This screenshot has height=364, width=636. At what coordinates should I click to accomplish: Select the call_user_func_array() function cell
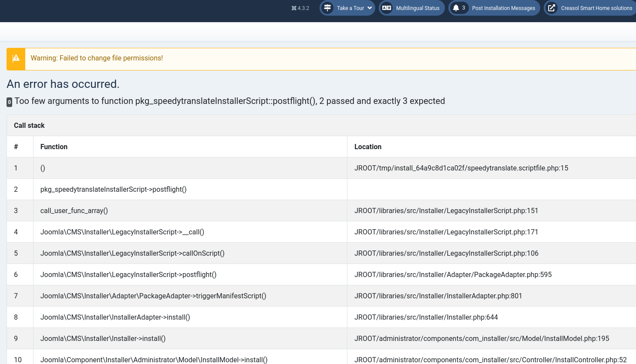pyautogui.click(x=74, y=211)
